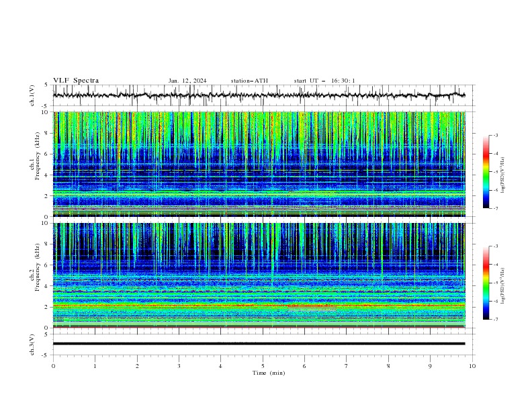Image resolution: width=532 pixels, height=411 pixels.
Task: Click the "VLF Spectra" title text
Action: 76,81
